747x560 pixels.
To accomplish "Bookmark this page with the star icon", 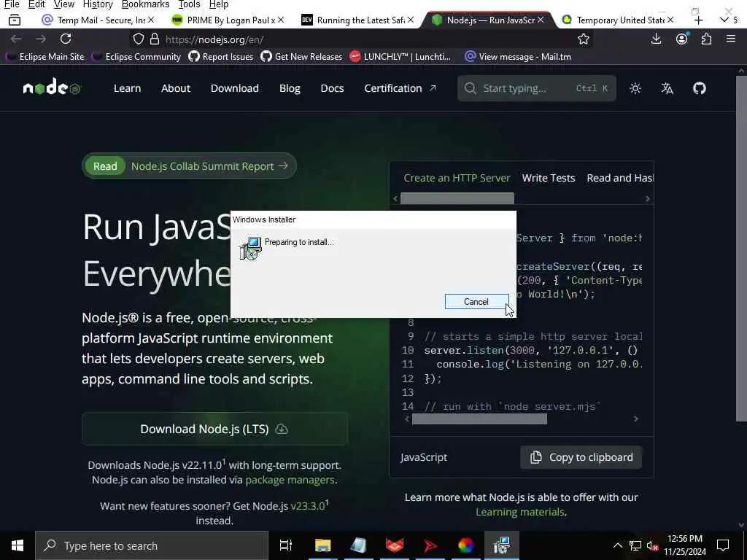I will (x=584, y=39).
